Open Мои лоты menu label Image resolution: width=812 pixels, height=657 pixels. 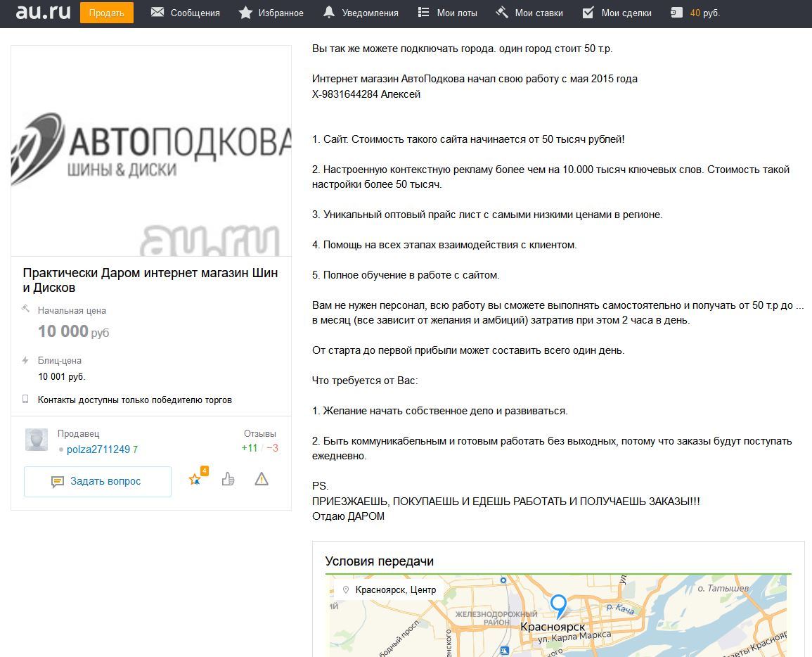click(457, 13)
